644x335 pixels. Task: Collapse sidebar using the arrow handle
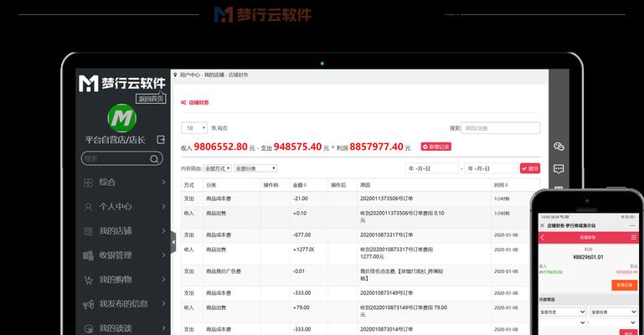pyautogui.click(x=173, y=242)
